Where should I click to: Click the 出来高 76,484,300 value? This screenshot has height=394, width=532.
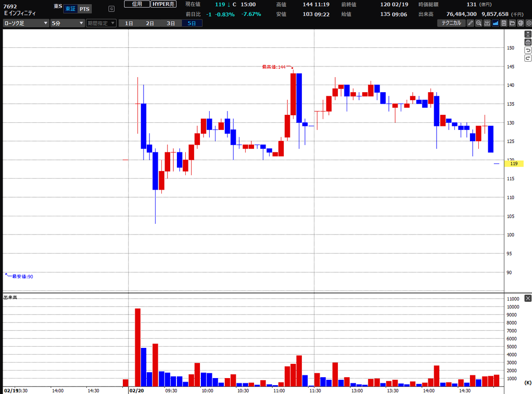pyautogui.click(x=461, y=14)
